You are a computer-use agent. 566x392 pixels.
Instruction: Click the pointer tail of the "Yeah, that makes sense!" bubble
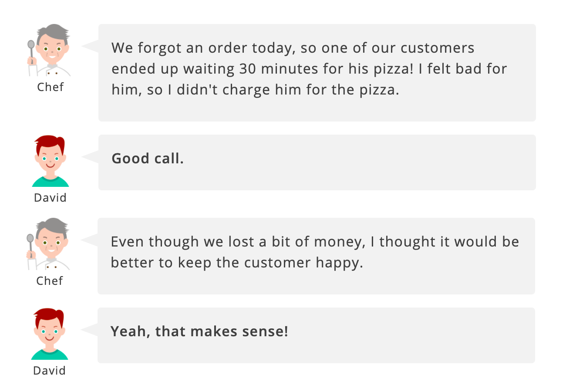pos(90,330)
